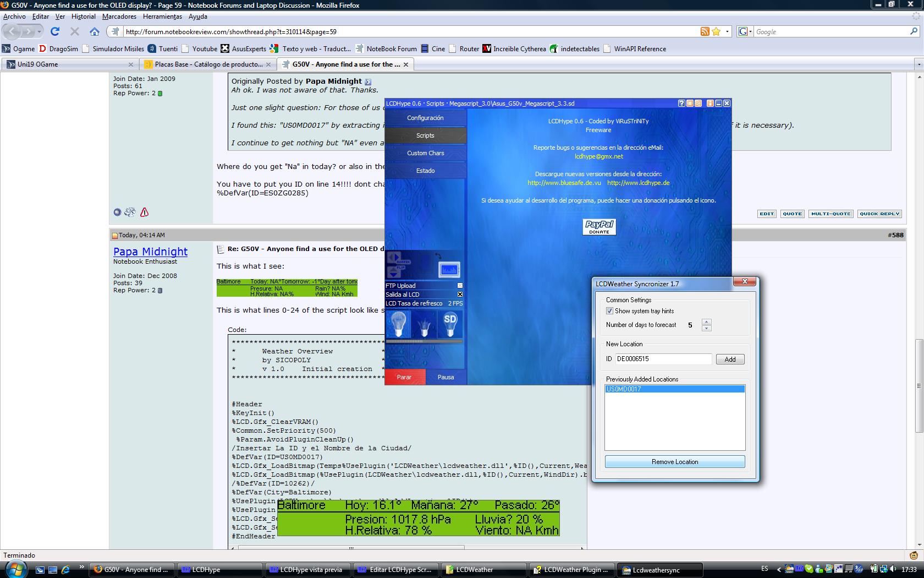Viewport: 924px width, 578px height.
Task: Click the Parar button
Action: point(405,377)
